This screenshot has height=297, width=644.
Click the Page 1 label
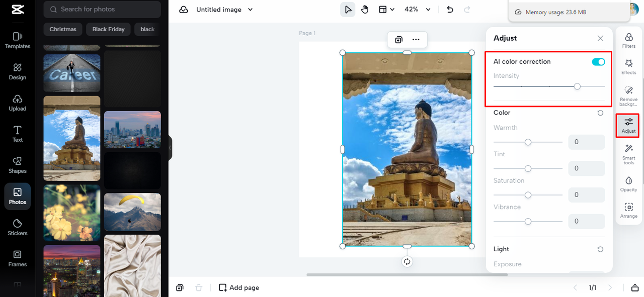point(307,33)
